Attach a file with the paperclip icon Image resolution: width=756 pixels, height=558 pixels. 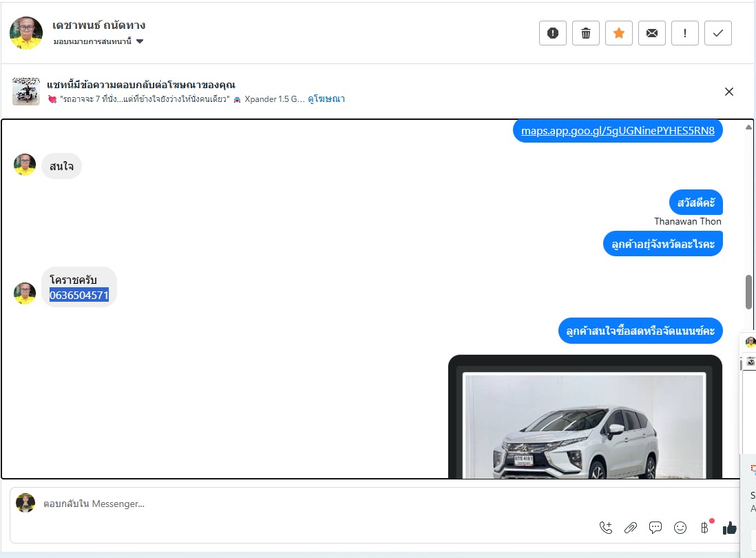pyautogui.click(x=631, y=528)
